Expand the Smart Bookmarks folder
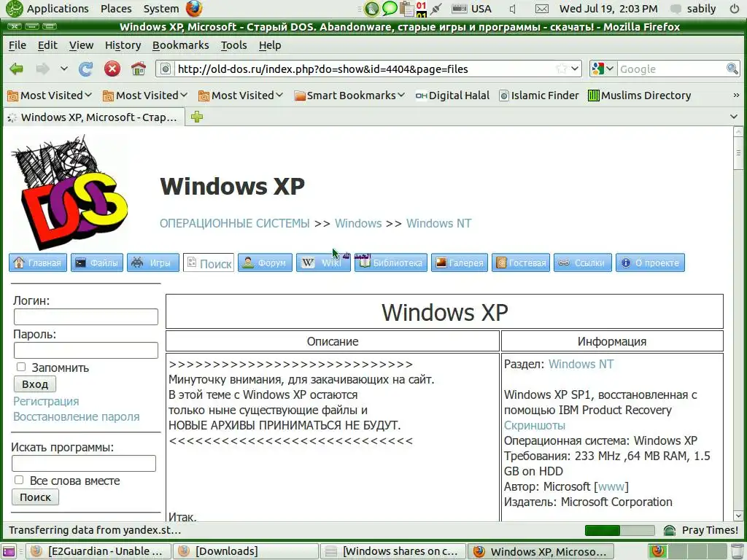Screen dimensions: 747x560 [x=349, y=96]
